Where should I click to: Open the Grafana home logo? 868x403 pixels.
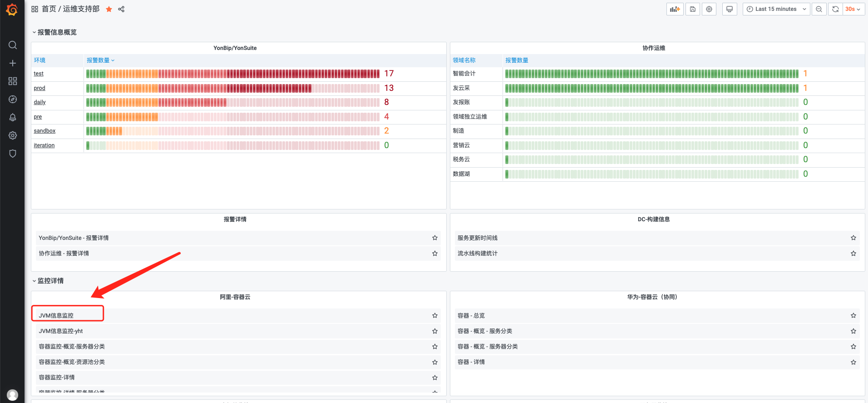coord(12,10)
